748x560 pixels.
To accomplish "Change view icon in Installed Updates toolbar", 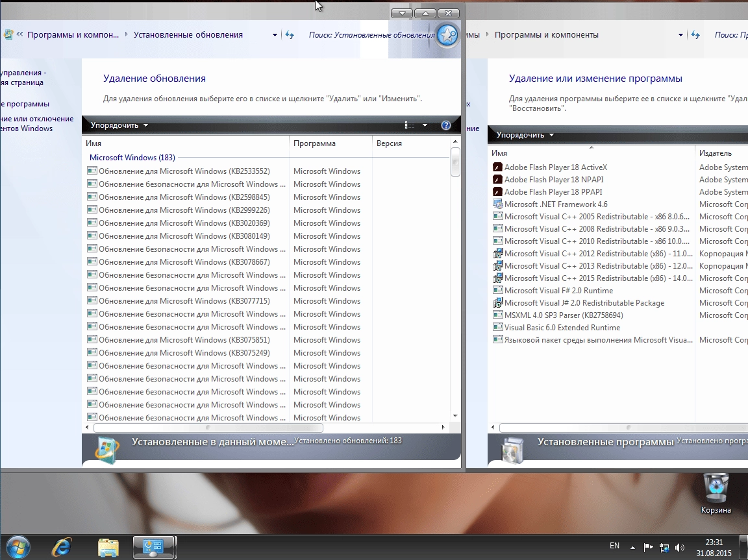I will tap(409, 125).
